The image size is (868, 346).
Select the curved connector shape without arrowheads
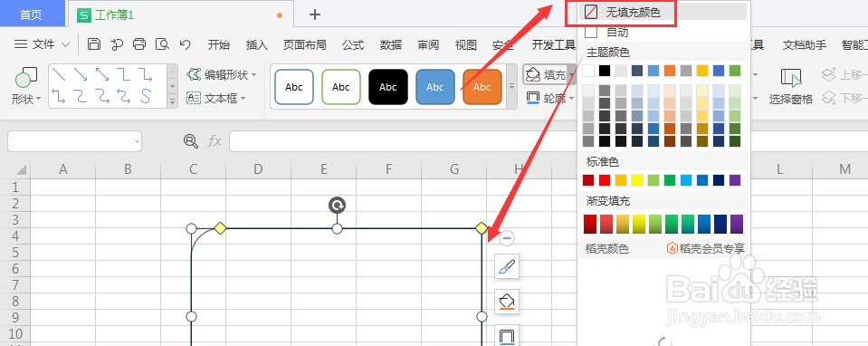(x=81, y=96)
